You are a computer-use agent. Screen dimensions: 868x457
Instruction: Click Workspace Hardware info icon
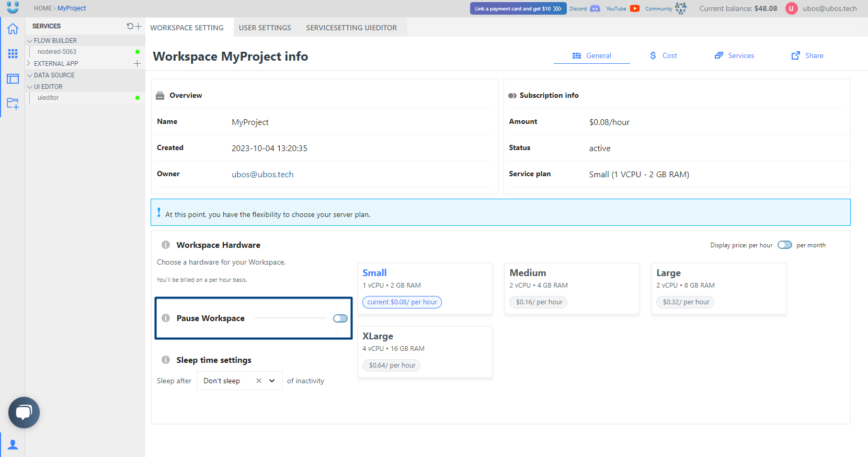coord(166,245)
